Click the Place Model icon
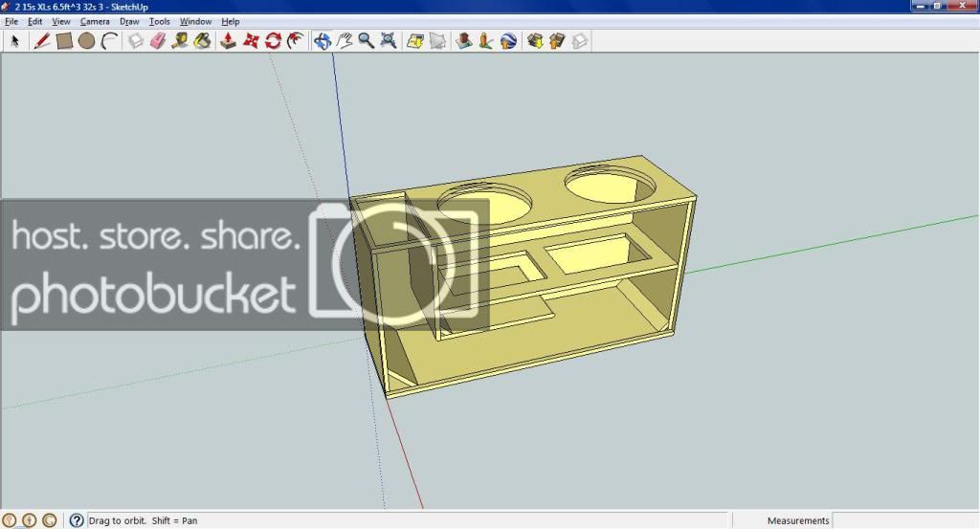The height and width of the screenshot is (529, 980). (486, 41)
